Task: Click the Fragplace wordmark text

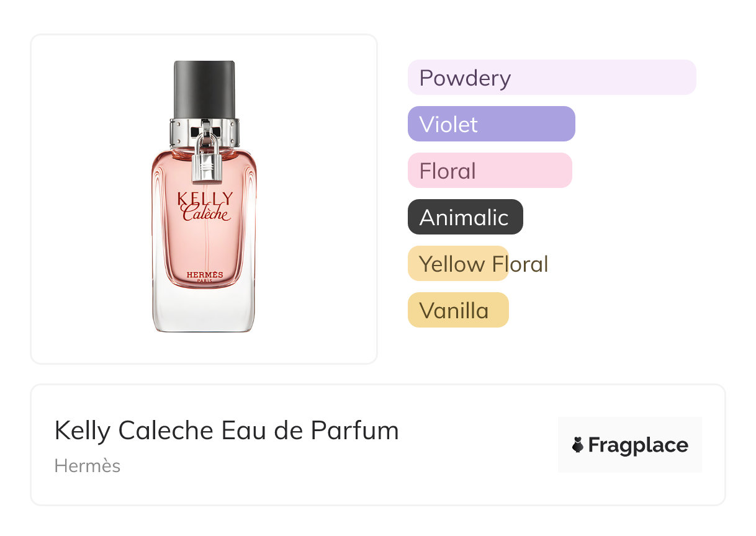Action: click(638, 445)
